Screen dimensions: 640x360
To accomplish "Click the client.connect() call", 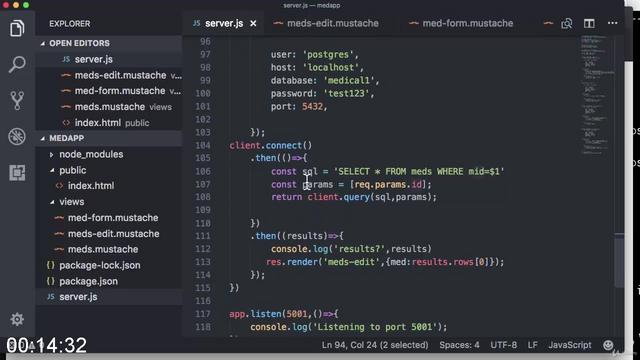I will 271,145.
